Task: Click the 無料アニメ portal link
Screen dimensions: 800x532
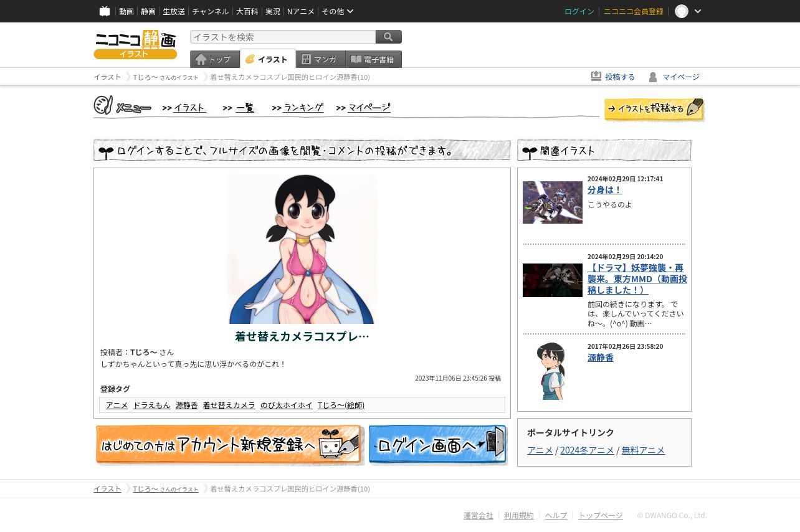Action: (x=643, y=450)
